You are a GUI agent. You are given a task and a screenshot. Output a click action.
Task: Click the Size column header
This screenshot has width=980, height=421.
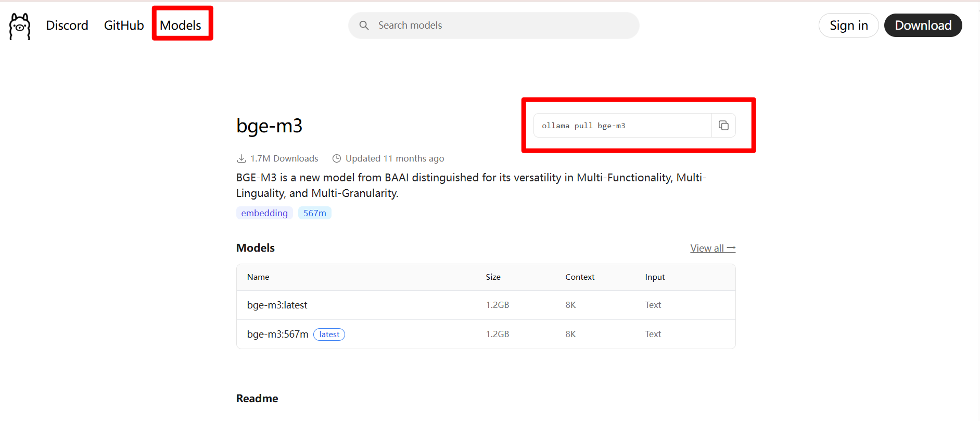click(x=493, y=277)
